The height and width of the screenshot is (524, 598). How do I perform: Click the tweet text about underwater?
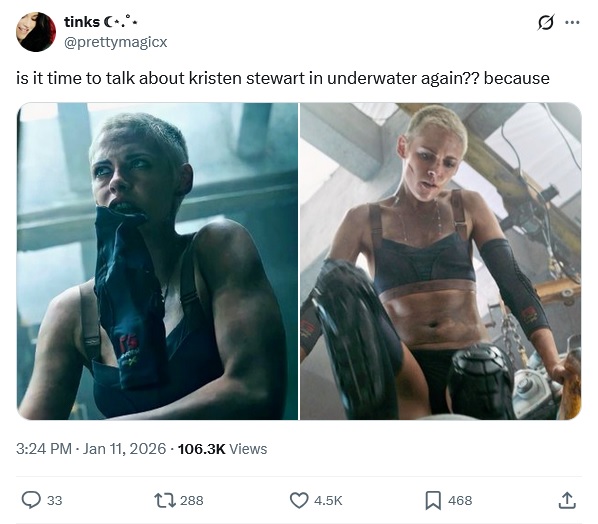[283, 78]
